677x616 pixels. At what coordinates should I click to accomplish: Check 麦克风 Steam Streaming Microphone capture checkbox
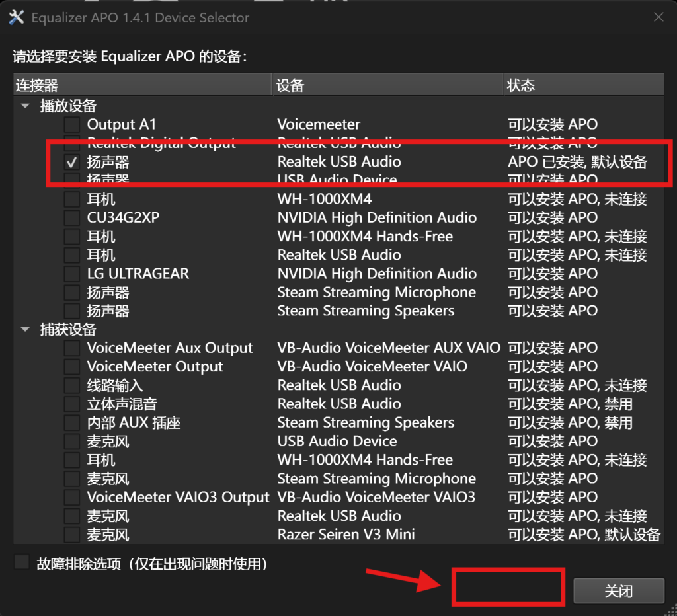(71, 479)
